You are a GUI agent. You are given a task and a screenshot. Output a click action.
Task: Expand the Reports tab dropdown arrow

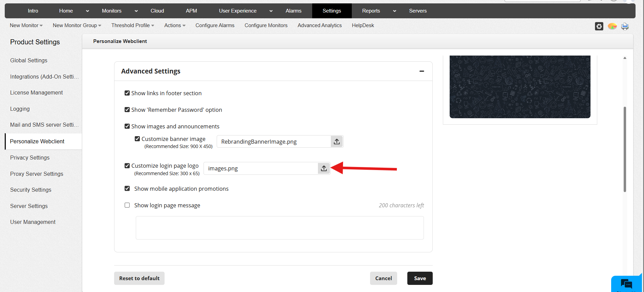tap(394, 11)
